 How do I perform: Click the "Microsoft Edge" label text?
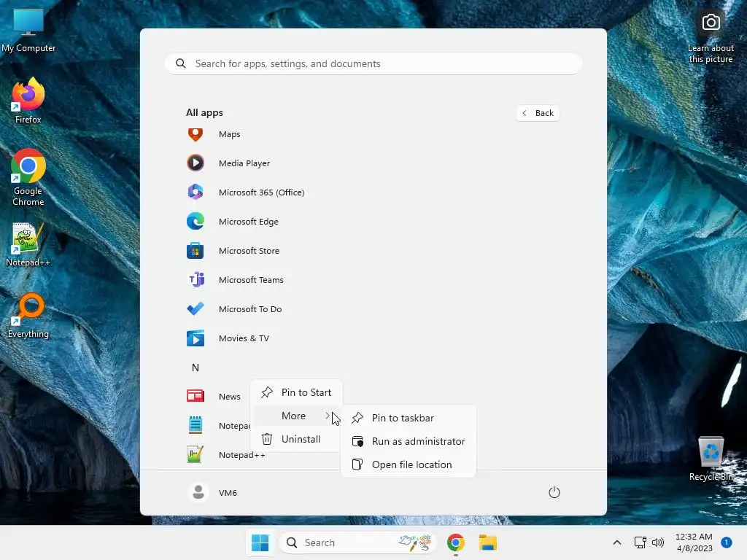pyautogui.click(x=249, y=222)
